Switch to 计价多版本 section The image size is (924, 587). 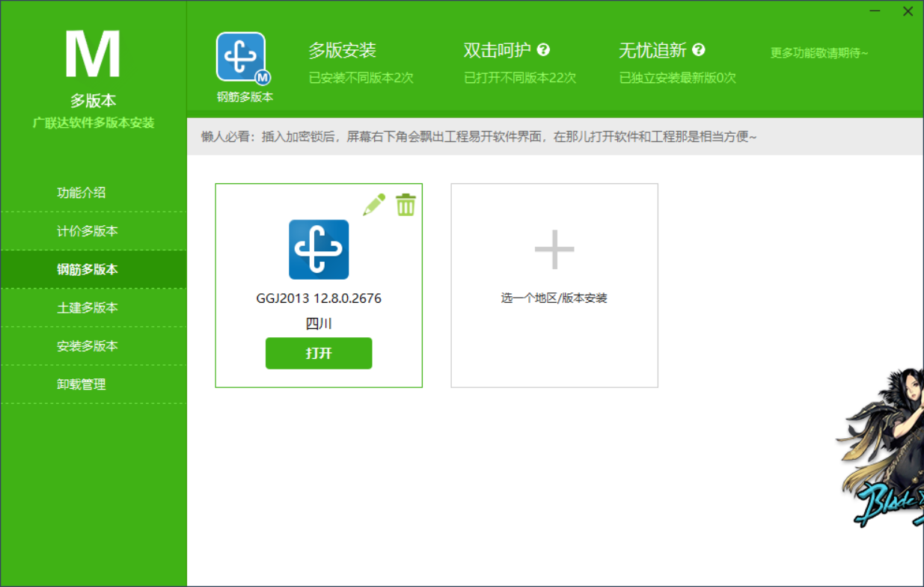click(94, 231)
